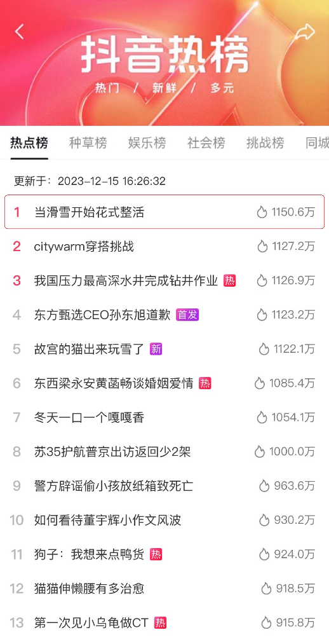Tap the share arrow icon
This screenshot has width=329, height=644.
click(305, 32)
